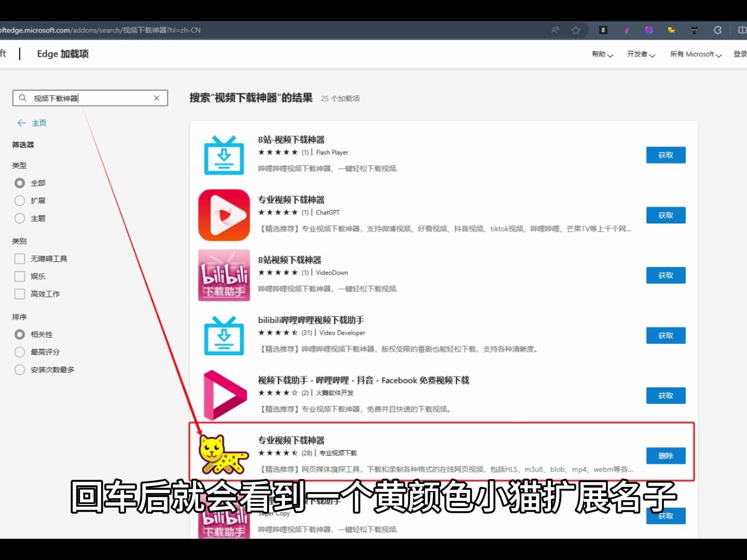
Task: Add page to favorites with star icon
Action: click(x=576, y=30)
